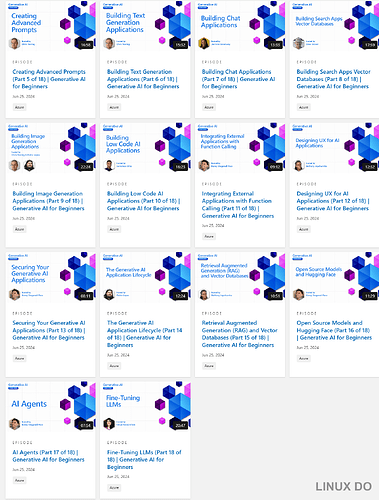This screenshot has height=500, width=379.
Task: Click the AI Agents (Part 17 of 18) title link
Action: [x=48, y=456]
